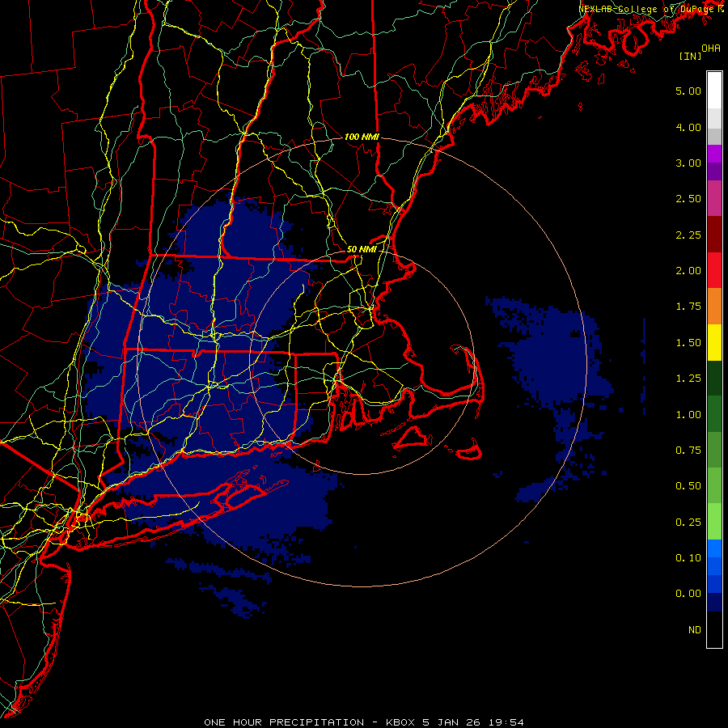Click the ONE HOUR PRECIPITATION KBOX title text
The image size is (728, 728).
coord(364,722)
